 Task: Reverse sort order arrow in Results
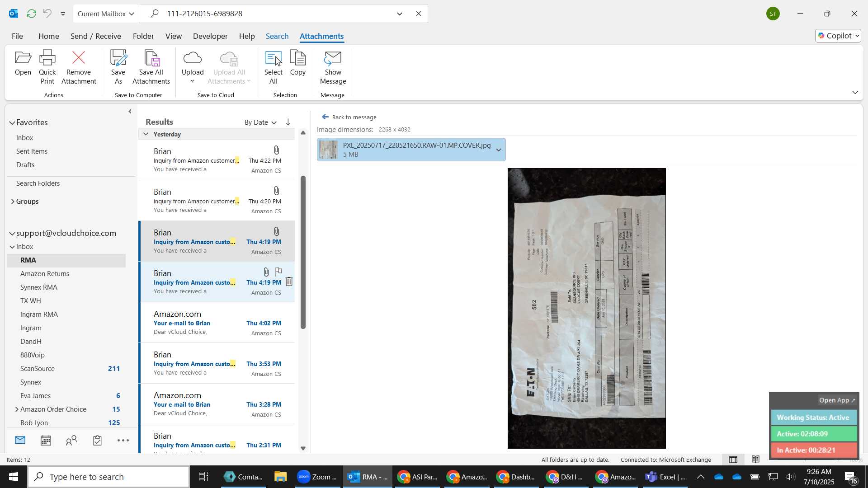click(x=288, y=122)
